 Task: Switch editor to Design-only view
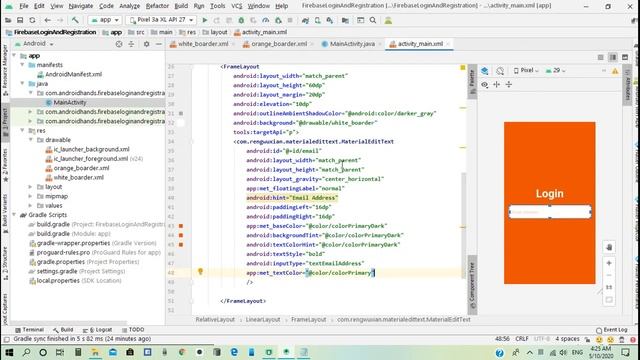pos(625,58)
